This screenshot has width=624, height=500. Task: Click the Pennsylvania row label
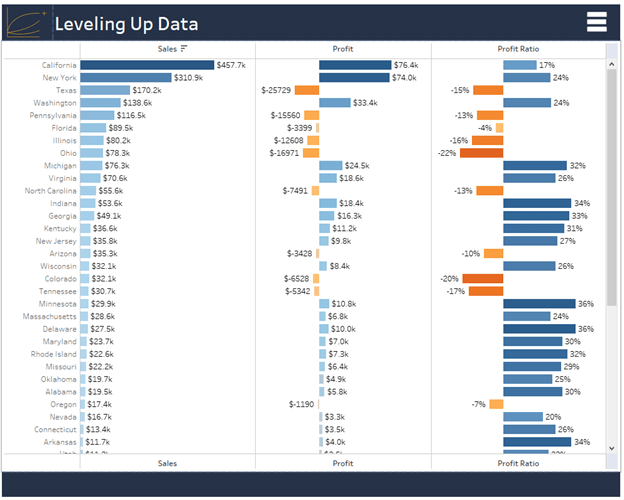(51, 115)
